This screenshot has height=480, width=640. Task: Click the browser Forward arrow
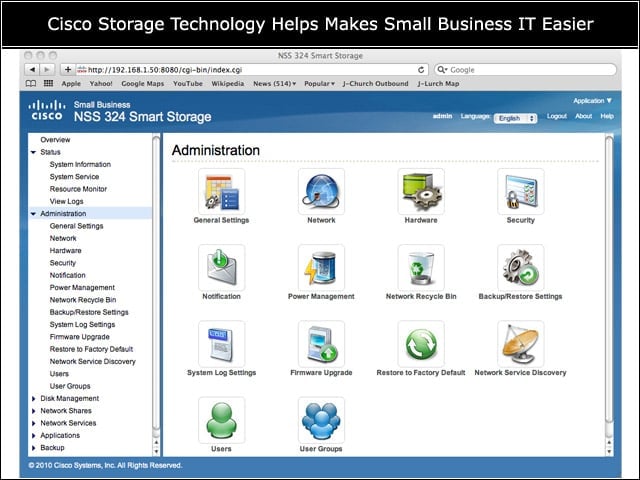47,70
